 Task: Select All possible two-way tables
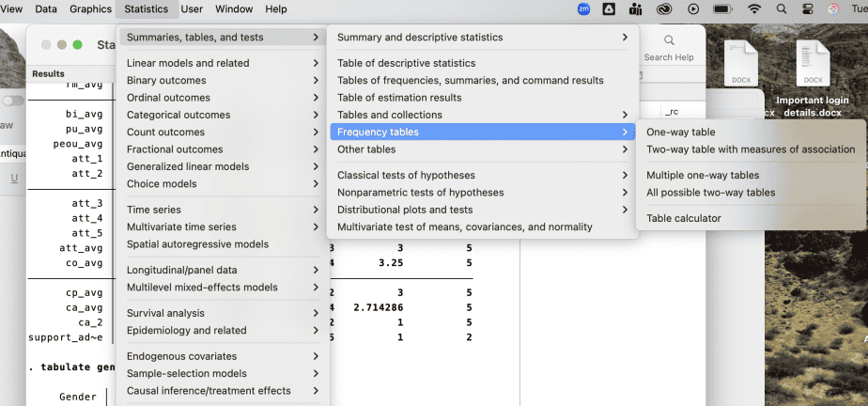[710, 193]
